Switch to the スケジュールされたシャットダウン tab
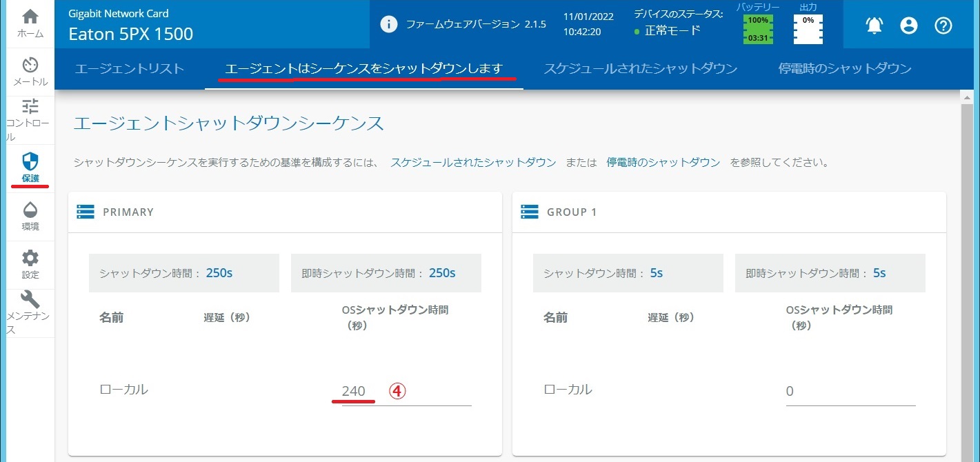 click(640, 68)
